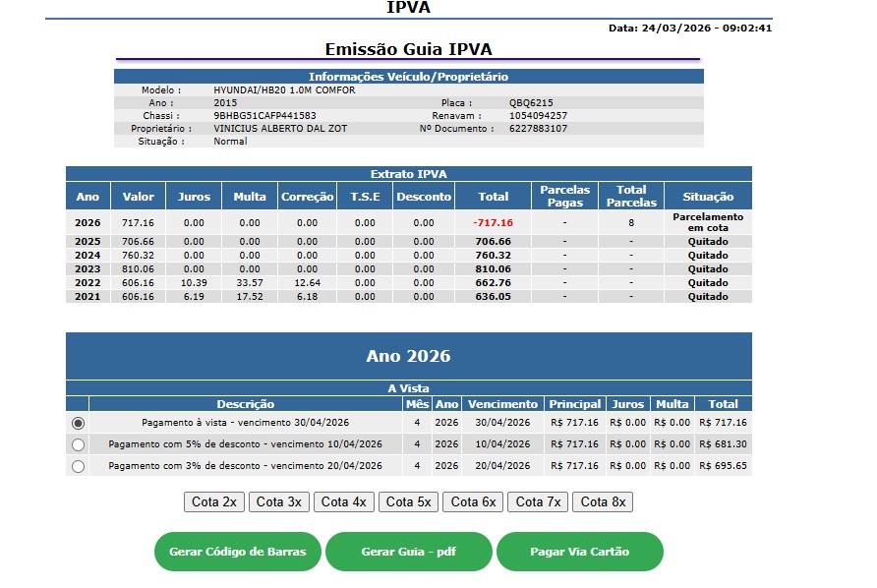Select the 3% discount payment radio button
Screen dimensions: 877x588
79,466
